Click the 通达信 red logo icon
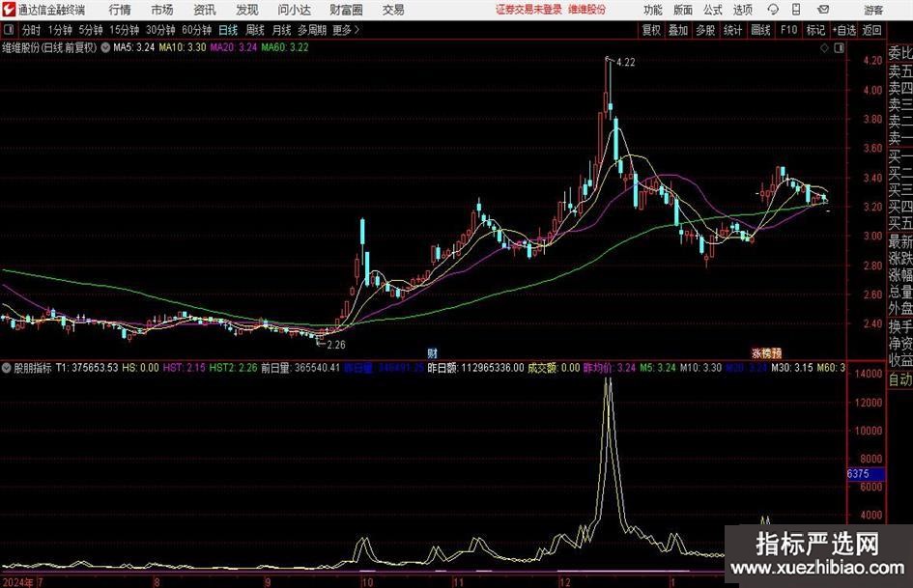 pyautogui.click(x=9, y=10)
